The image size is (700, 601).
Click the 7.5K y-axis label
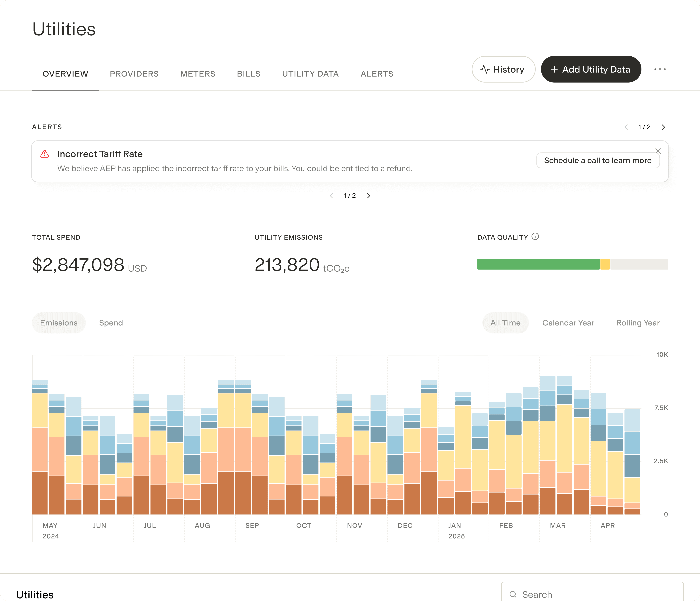661,408
